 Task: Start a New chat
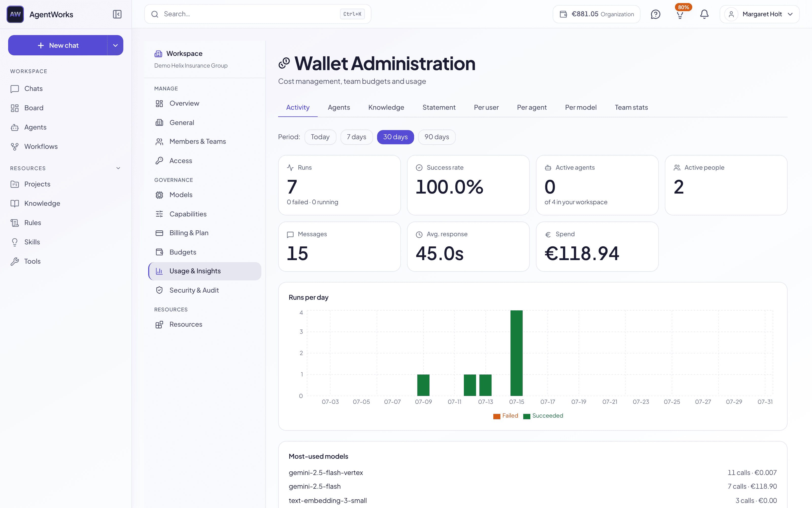point(58,45)
